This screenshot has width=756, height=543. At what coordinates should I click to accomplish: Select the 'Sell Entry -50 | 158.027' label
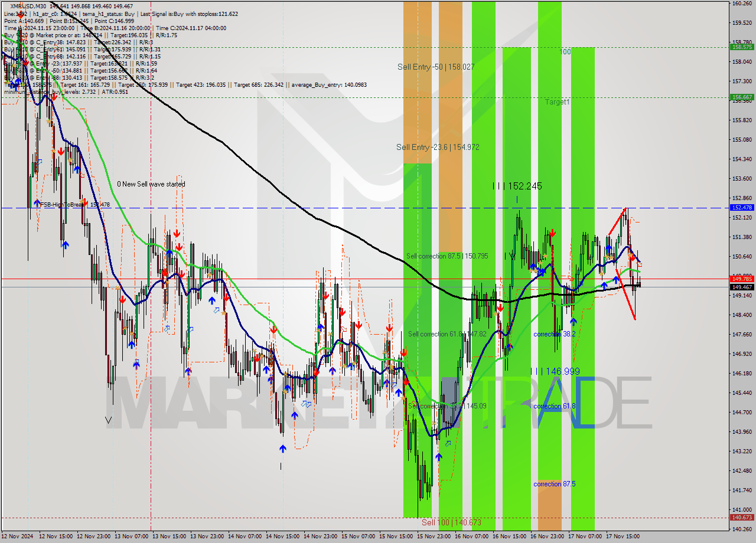click(x=436, y=67)
